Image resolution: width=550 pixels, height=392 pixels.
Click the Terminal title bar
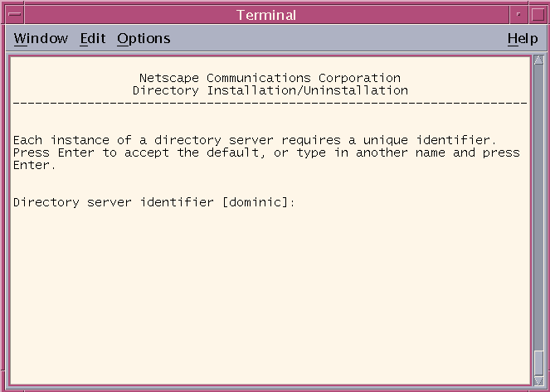pos(266,15)
